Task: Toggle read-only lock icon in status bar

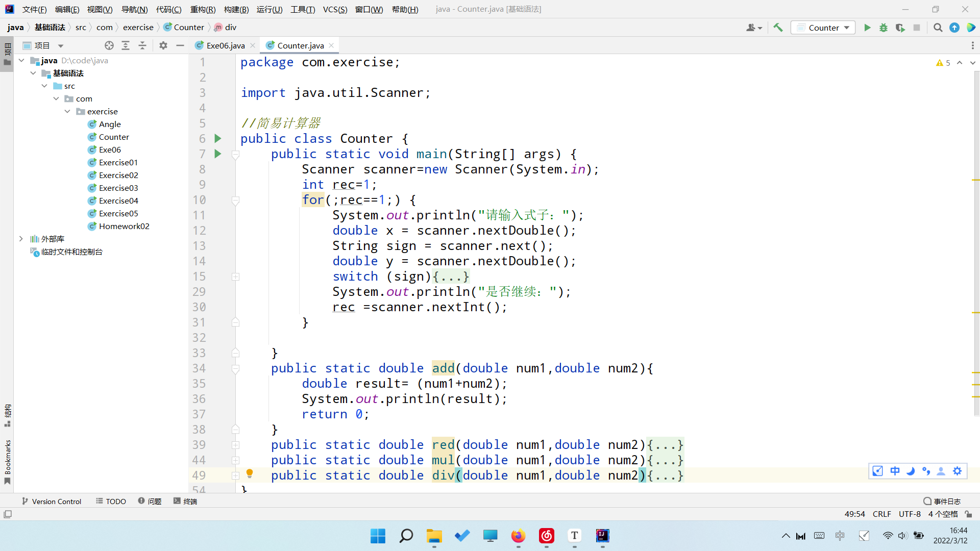Action: 968,514
